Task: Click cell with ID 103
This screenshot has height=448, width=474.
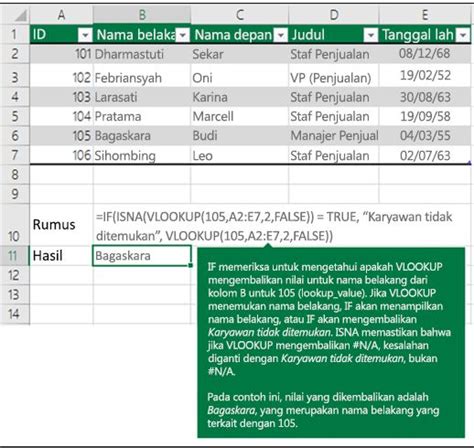Action: coord(61,97)
